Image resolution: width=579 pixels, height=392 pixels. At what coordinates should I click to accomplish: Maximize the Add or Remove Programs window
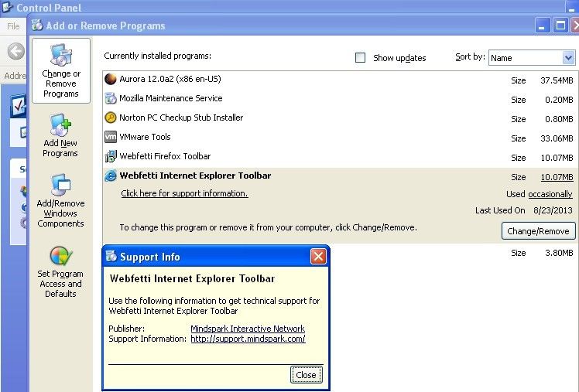tap(560, 26)
